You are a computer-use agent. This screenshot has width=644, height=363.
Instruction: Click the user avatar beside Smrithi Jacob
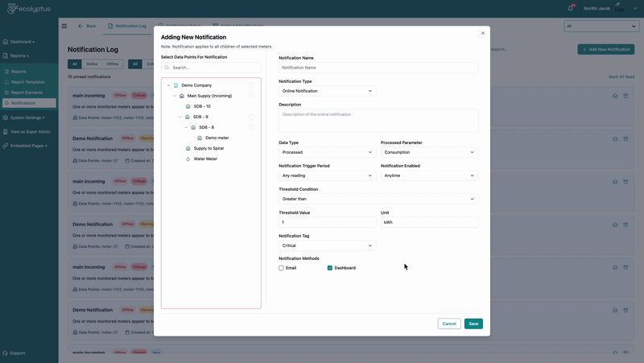coord(619,8)
